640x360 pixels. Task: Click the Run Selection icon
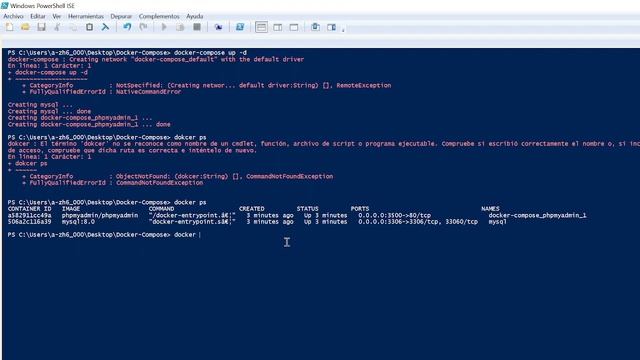[x=180, y=27]
